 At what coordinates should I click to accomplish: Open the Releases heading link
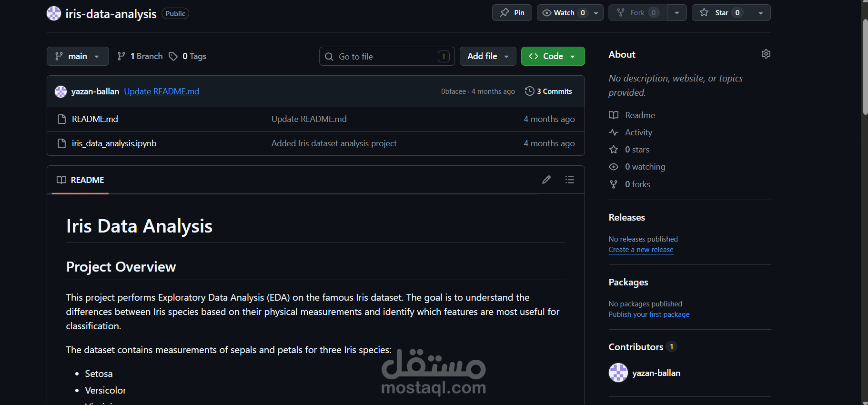pyautogui.click(x=627, y=217)
